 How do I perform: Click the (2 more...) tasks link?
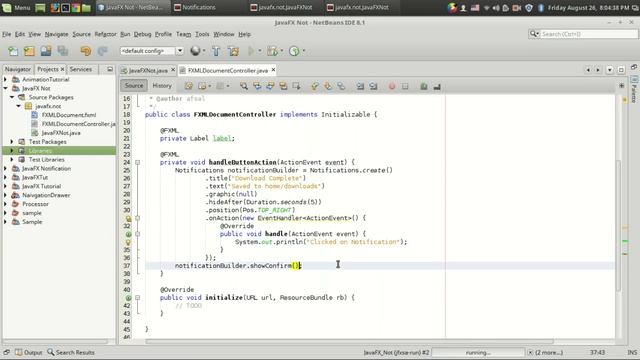[549, 352]
